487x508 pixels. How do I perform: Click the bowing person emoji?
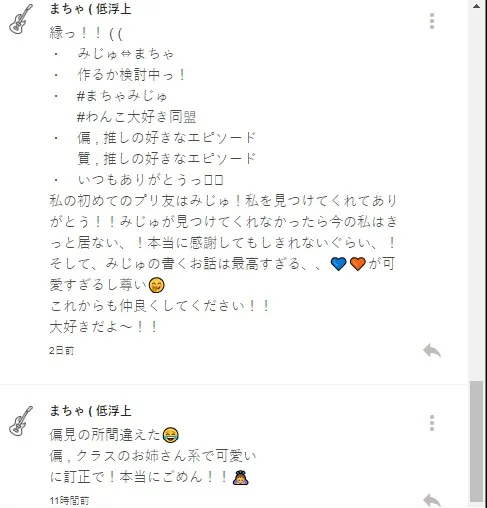point(241,477)
